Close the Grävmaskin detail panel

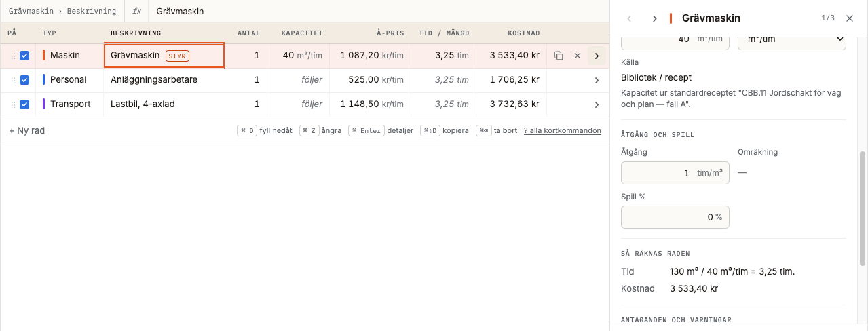point(850,18)
